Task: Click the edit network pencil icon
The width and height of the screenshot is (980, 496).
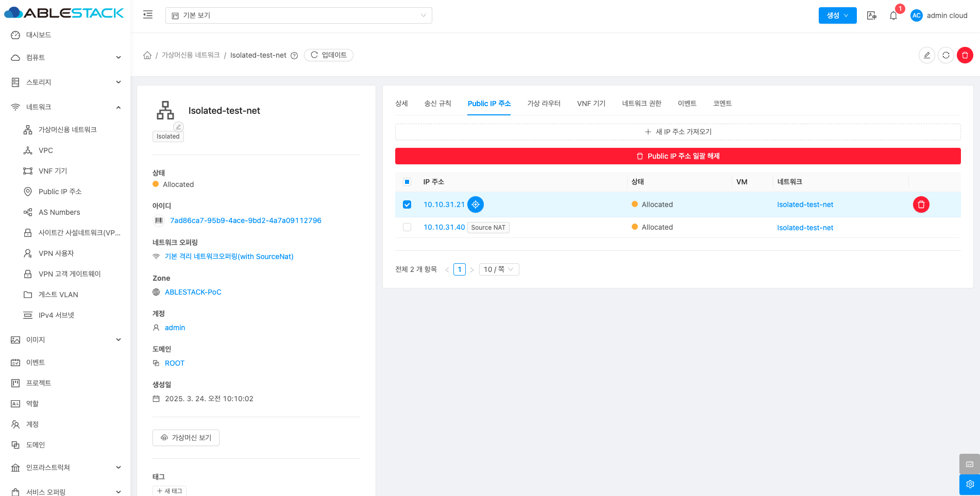Action: [x=926, y=55]
